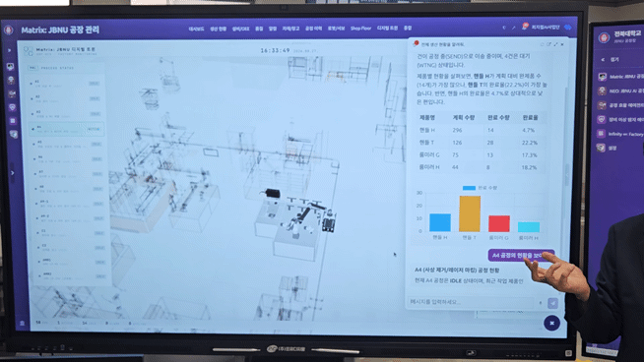The width and height of the screenshot is (644, 362).
Task: Click the purple A4 공정 message bubble
Action: pos(521,256)
